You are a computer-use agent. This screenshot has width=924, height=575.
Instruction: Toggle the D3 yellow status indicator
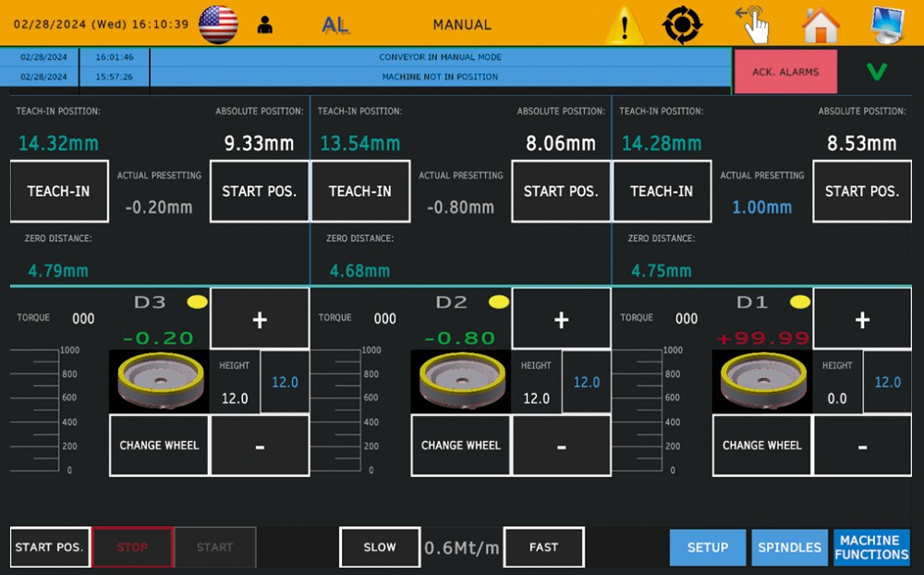tap(198, 302)
